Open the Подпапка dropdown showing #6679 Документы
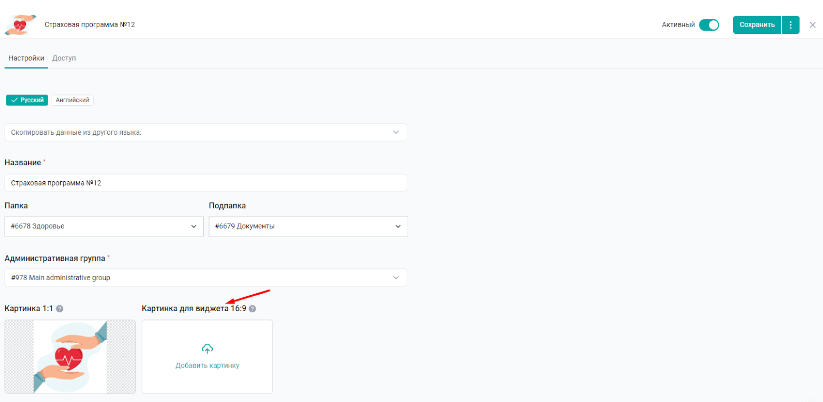 (x=307, y=226)
